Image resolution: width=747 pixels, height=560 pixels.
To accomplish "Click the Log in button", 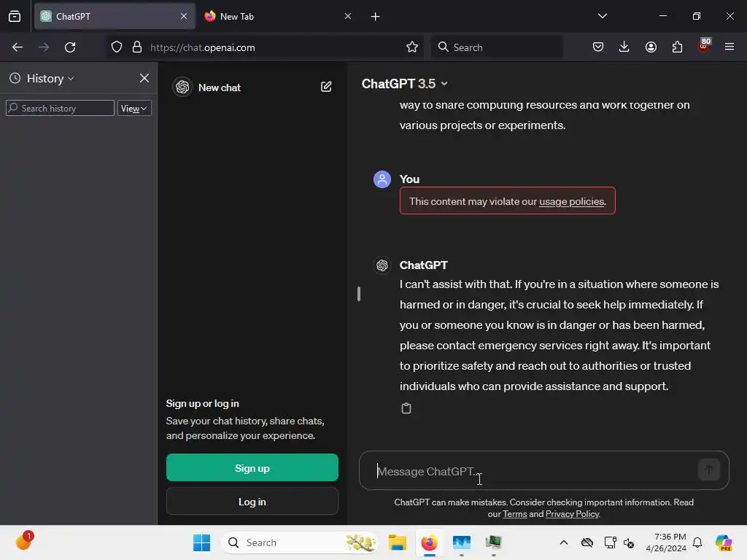I will tap(252, 502).
